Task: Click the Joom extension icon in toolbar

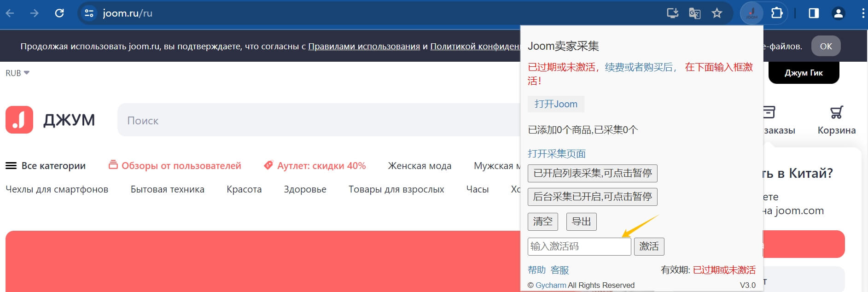Action: 751,13
